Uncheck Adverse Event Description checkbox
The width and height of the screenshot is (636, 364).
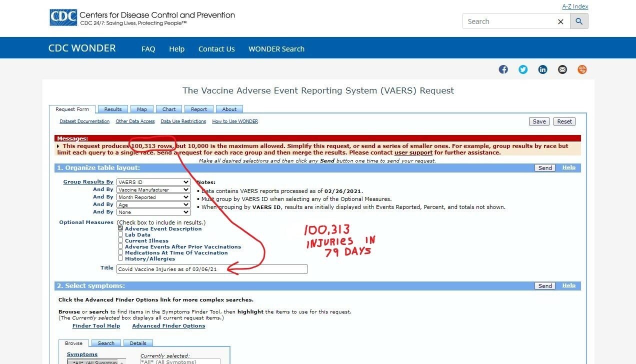120,228
